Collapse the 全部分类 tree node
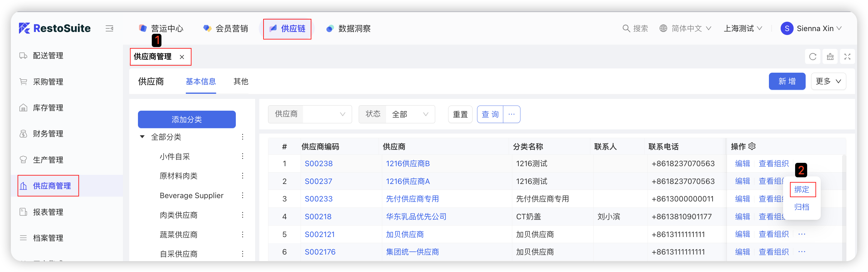This screenshot has width=868, height=272. pyautogui.click(x=142, y=137)
